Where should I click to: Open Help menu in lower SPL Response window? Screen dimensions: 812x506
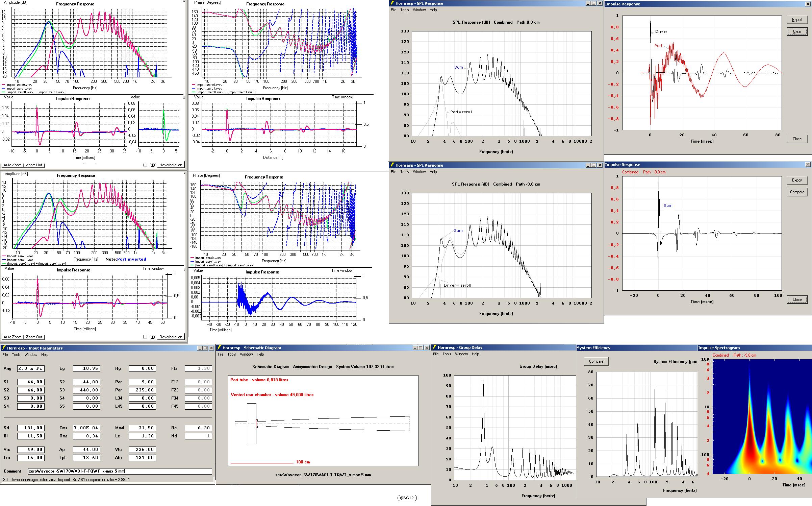click(433, 172)
